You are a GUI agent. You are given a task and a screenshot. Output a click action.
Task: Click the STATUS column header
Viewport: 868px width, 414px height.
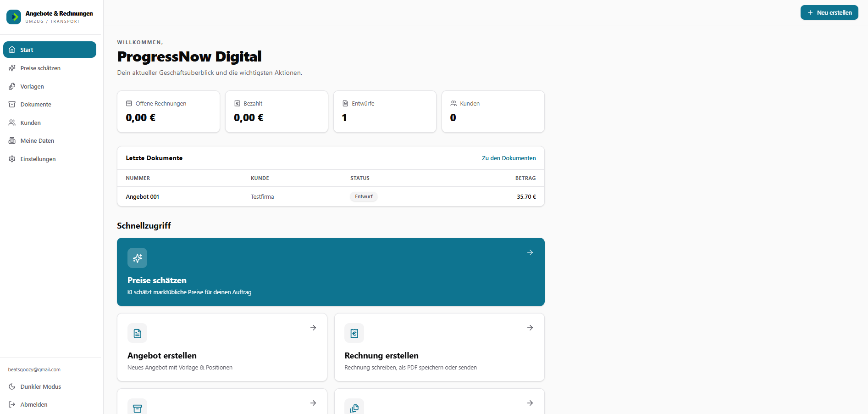360,178
